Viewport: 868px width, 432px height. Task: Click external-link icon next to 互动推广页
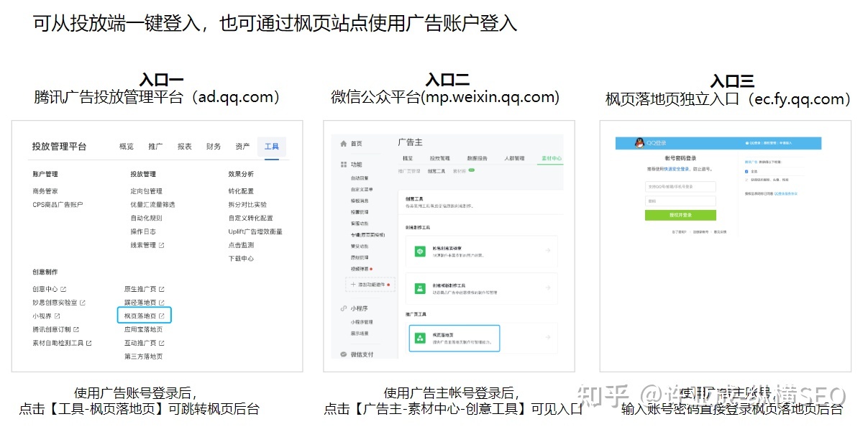click(x=162, y=343)
